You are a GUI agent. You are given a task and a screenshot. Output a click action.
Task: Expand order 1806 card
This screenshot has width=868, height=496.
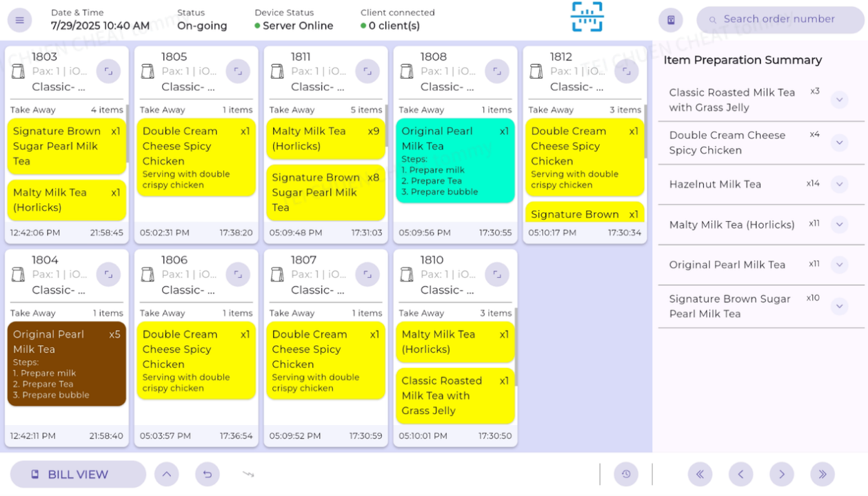pyautogui.click(x=238, y=274)
